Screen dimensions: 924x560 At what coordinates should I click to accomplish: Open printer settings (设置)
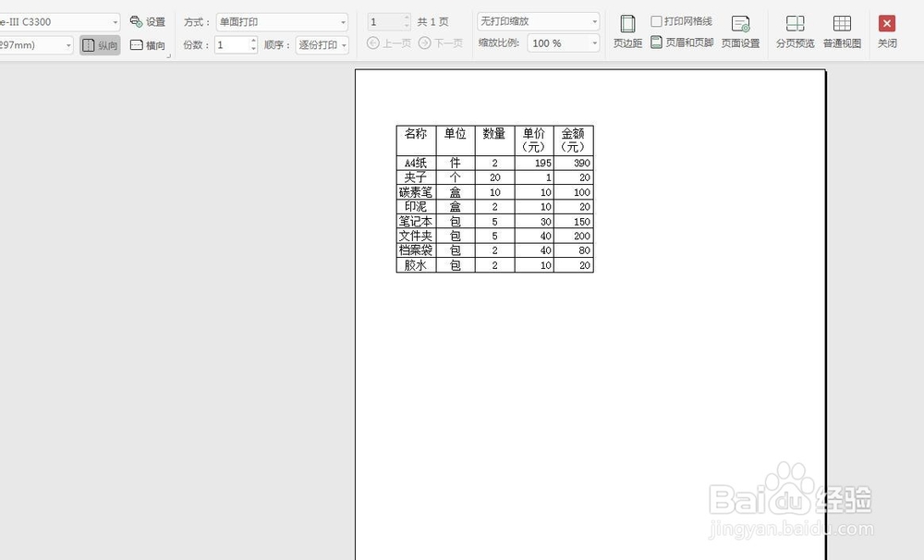pos(148,22)
